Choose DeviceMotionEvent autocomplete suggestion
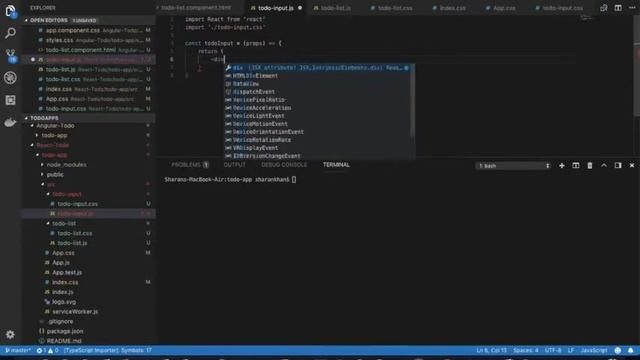 point(318,124)
